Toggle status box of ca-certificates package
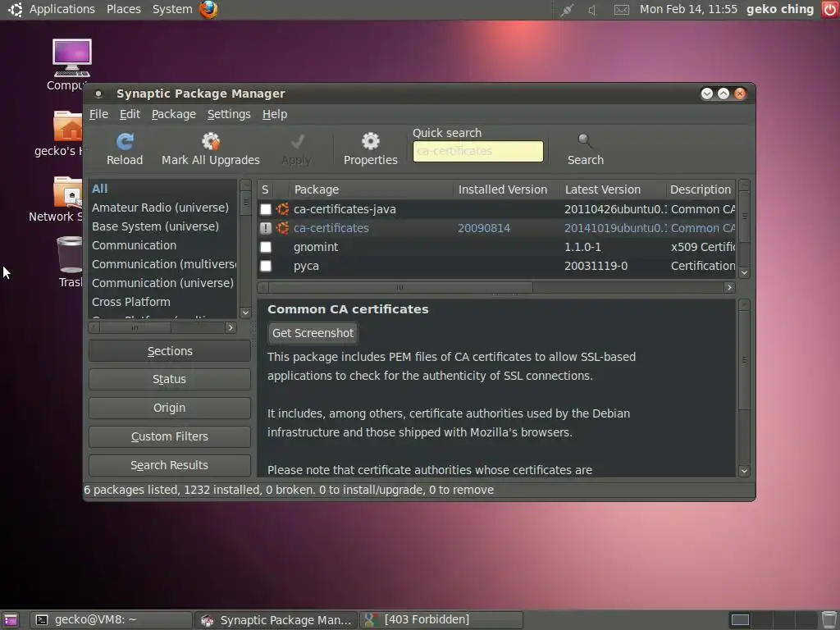 pyautogui.click(x=265, y=228)
